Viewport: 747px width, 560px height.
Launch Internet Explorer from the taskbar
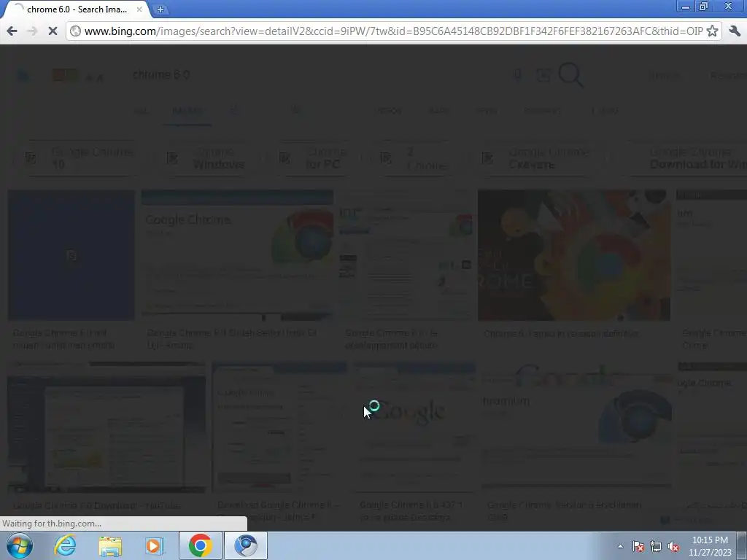click(65, 545)
